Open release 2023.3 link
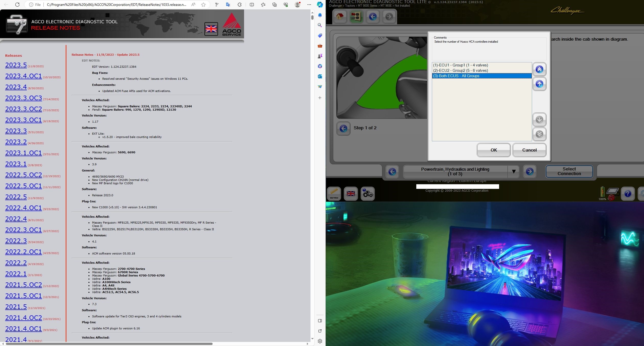 tap(16, 131)
